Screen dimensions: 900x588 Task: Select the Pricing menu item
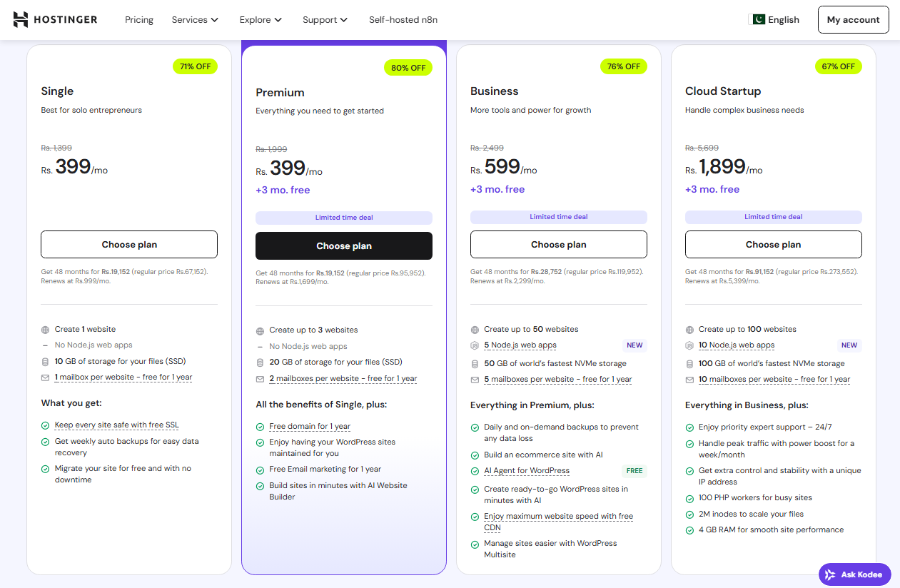click(x=138, y=19)
